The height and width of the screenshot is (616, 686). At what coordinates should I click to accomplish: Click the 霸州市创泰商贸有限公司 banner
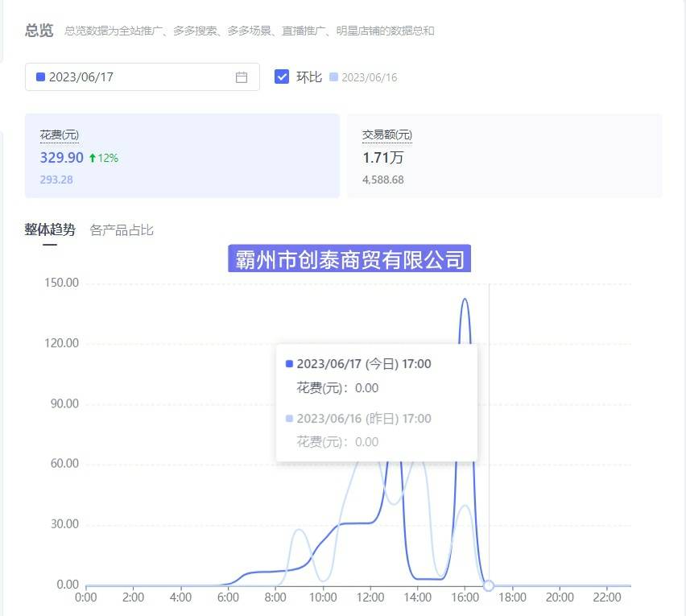coord(349,259)
